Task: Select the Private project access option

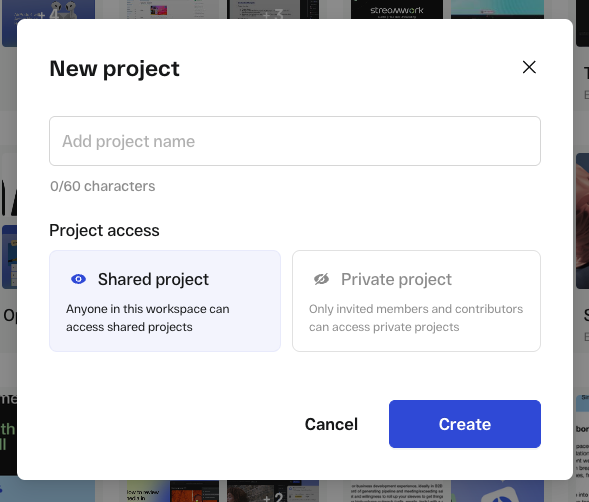Action: pyautogui.click(x=416, y=301)
